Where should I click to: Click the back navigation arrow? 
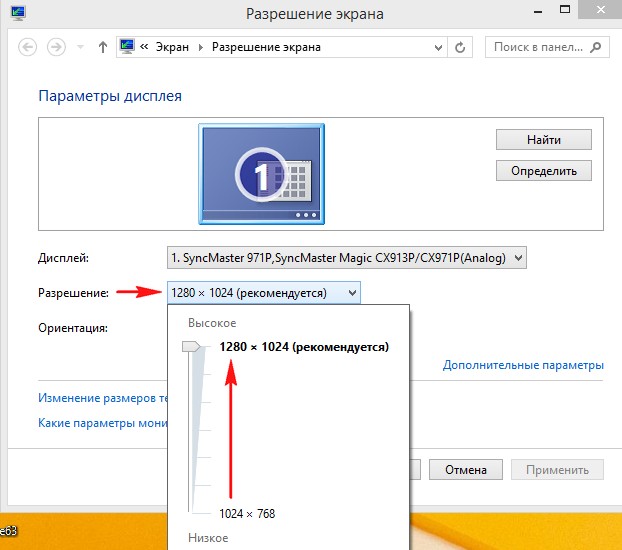tap(26, 47)
